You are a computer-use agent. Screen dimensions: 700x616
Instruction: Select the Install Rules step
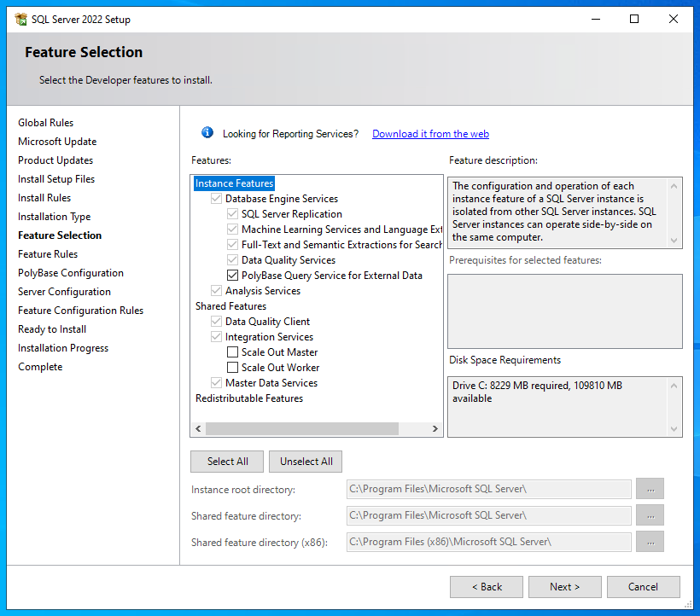click(44, 198)
